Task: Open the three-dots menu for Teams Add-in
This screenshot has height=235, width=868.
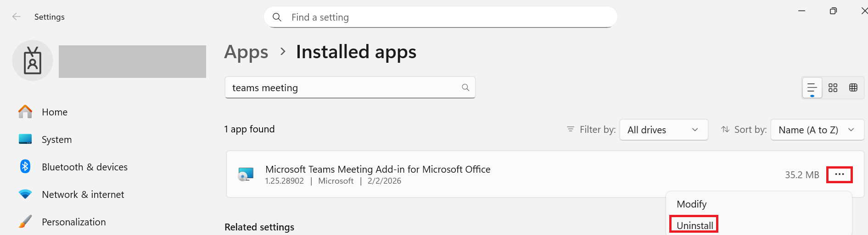Action: (x=839, y=175)
